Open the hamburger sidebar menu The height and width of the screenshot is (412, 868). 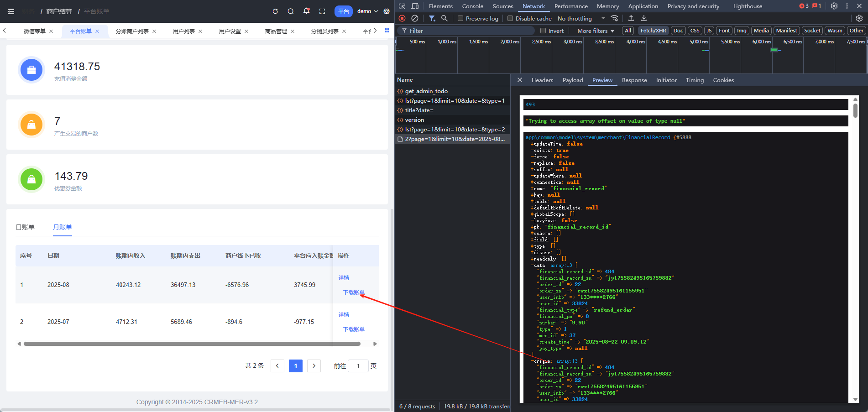point(11,11)
